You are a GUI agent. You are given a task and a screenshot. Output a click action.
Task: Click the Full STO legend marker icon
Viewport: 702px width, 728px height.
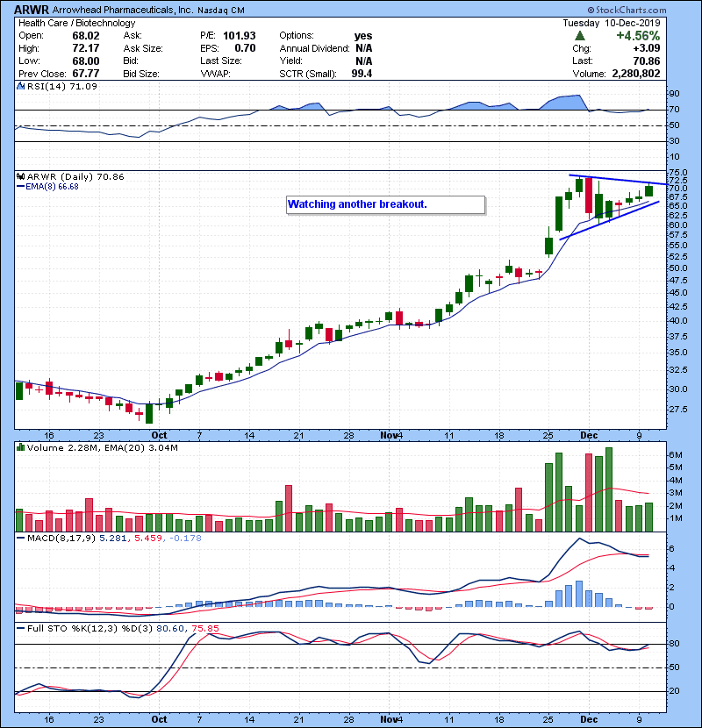(x=20, y=627)
